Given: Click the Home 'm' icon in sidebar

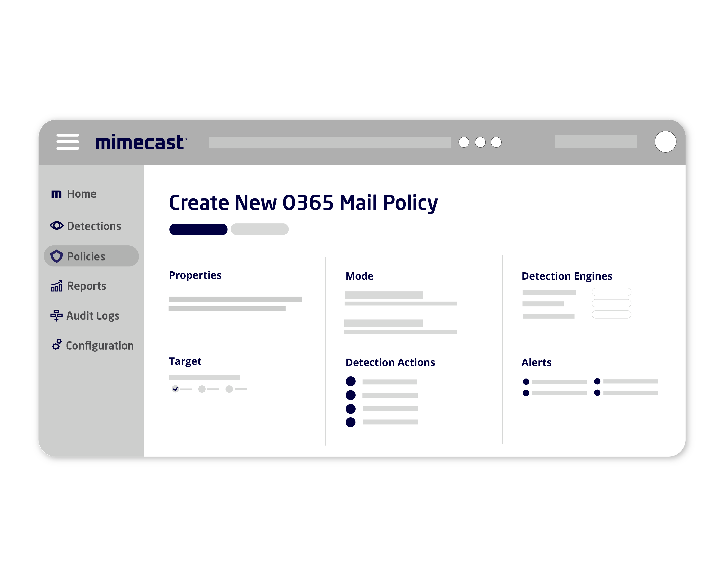Looking at the screenshot, I should (56, 194).
